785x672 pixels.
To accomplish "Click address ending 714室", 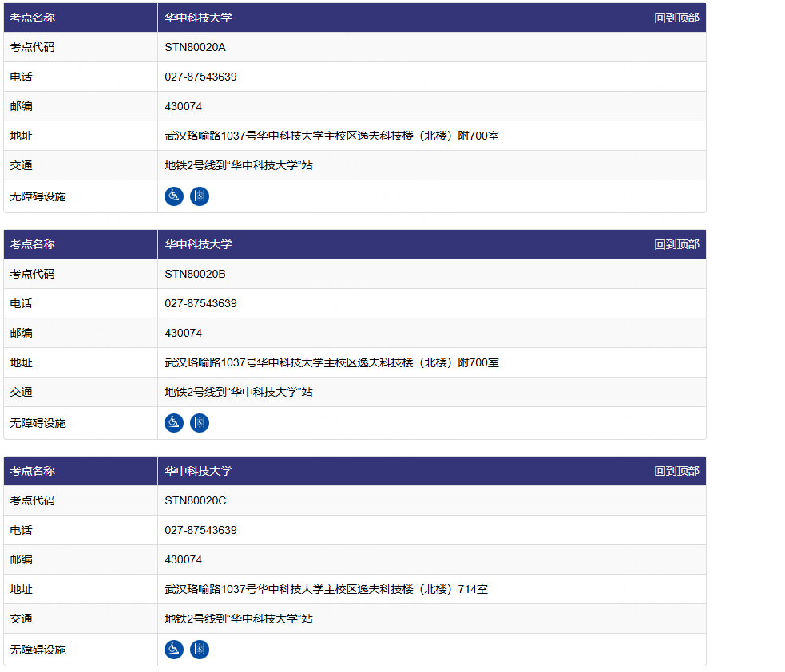I will 326,589.
